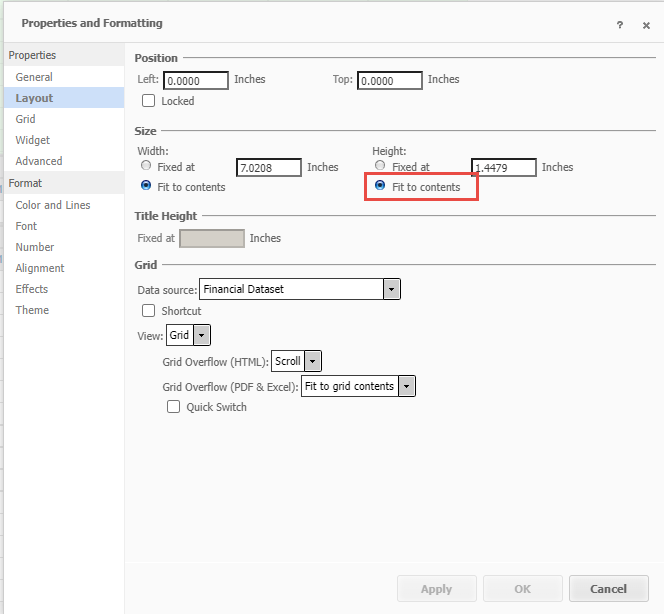The image size is (664, 614).
Task: Click the Cancel button
Action: 609,589
